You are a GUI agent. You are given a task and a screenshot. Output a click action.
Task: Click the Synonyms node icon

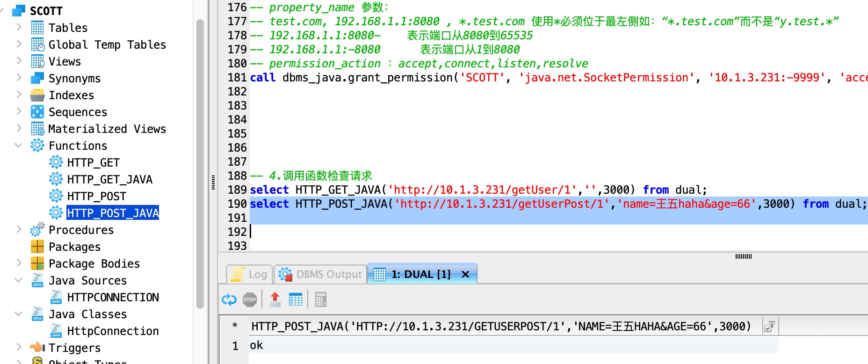tap(37, 78)
